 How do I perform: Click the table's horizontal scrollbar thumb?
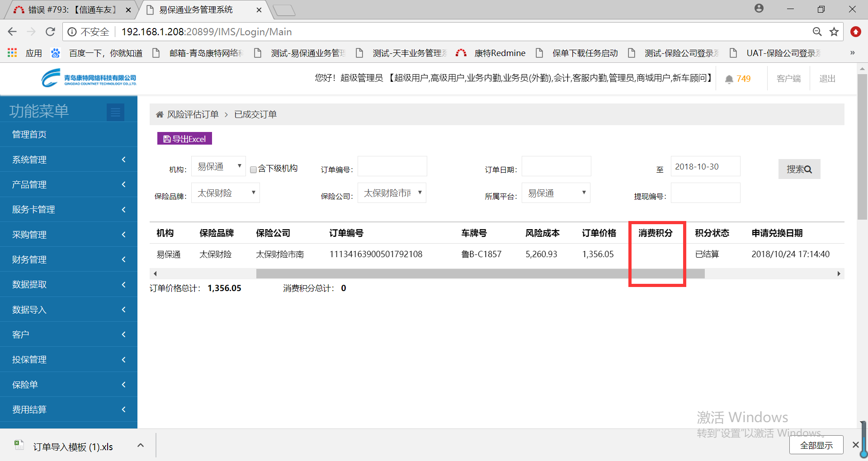480,274
